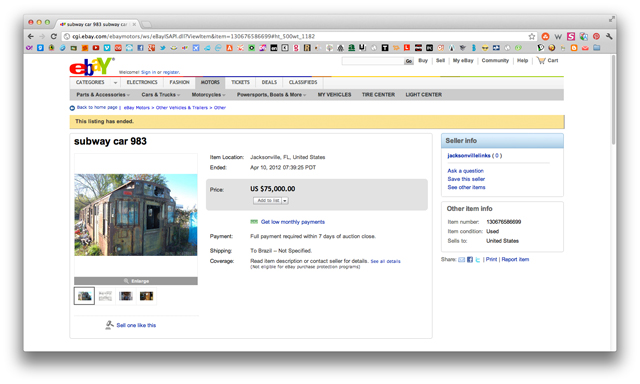This screenshot has height=384, width=640.
Task: Open the bookmarks folder icon
Action: click(x=596, y=48)
